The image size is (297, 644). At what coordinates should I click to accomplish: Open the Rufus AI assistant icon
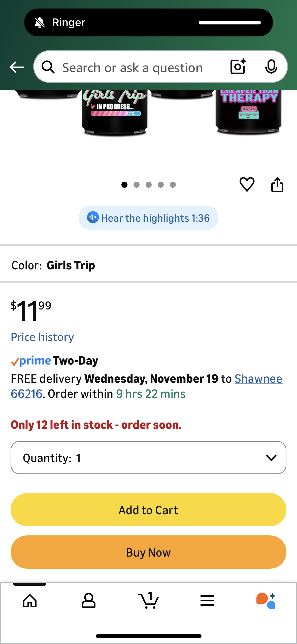(266, 600)
